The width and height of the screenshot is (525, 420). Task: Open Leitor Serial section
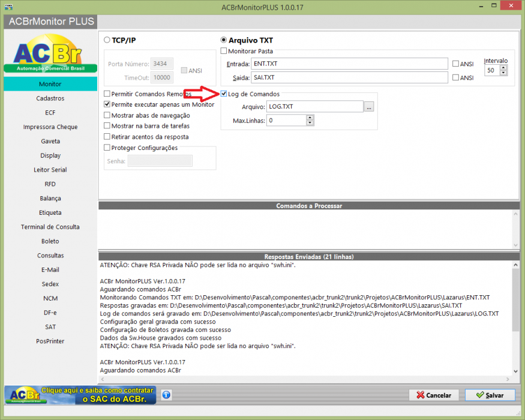click(50, 170)
